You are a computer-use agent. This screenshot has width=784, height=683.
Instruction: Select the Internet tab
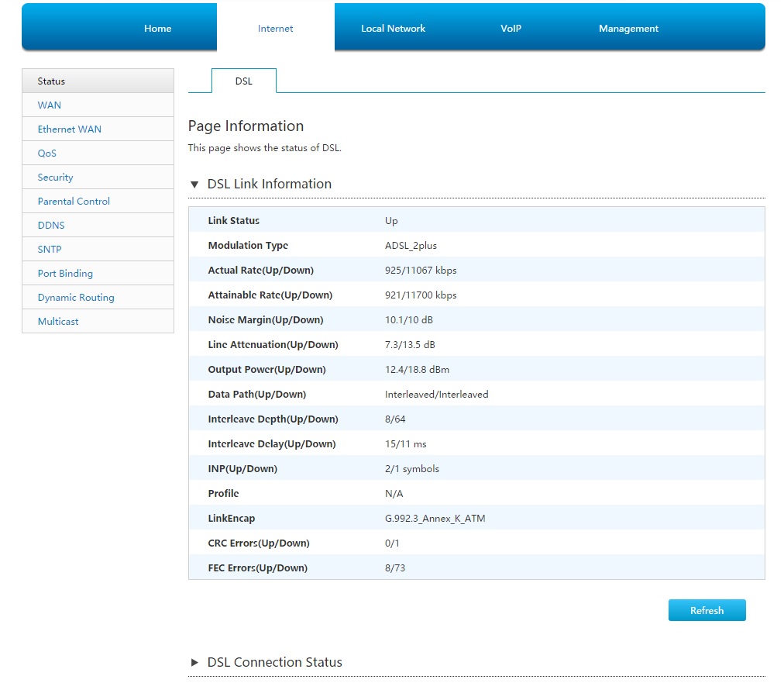[275, 29]
